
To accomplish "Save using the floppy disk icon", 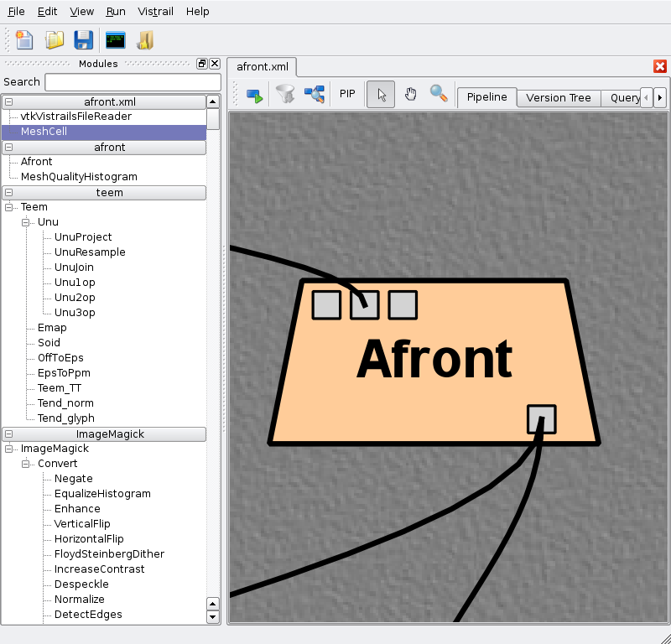I will tap(83, 39).
